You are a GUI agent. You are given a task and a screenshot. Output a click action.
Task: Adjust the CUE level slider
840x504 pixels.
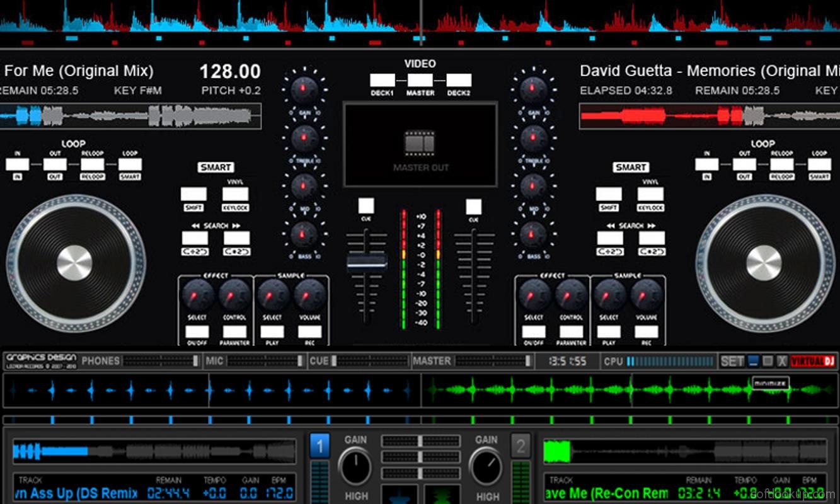tap(370, 361)
